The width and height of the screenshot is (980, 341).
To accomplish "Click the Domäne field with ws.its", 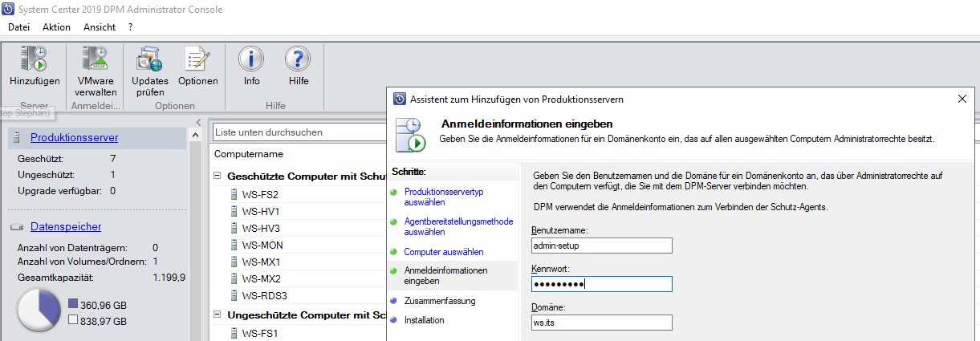I will point(601,323).
